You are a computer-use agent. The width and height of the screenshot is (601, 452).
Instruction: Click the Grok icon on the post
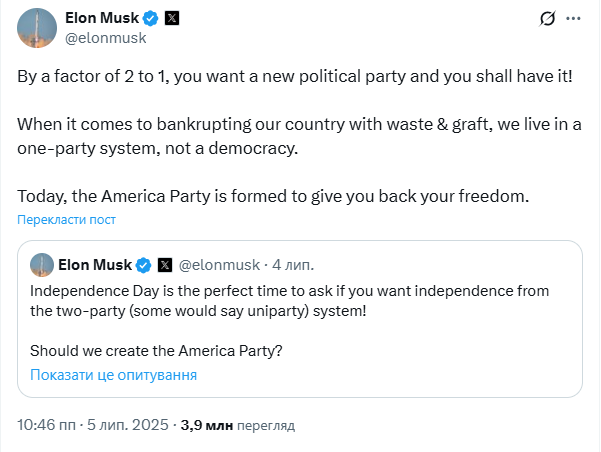[x=547, y=19]
